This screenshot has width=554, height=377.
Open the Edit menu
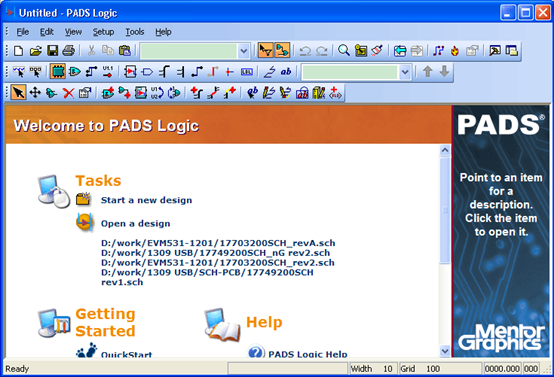(47, 32)
